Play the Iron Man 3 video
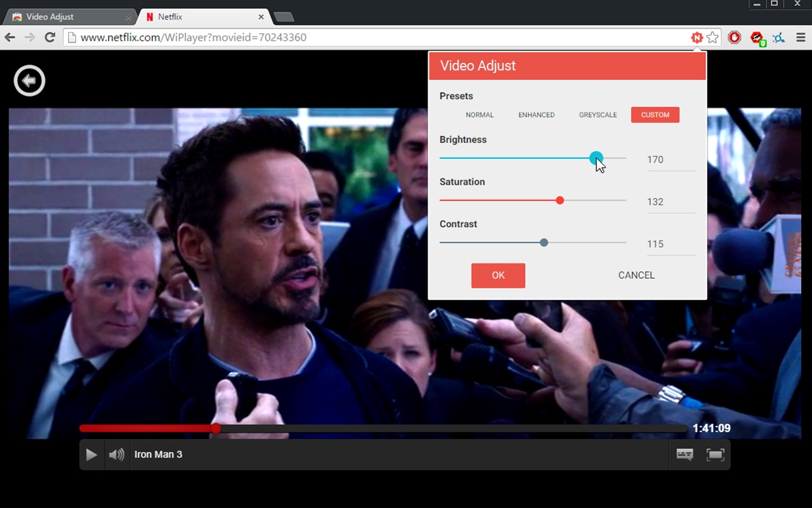 pos(91,455)
